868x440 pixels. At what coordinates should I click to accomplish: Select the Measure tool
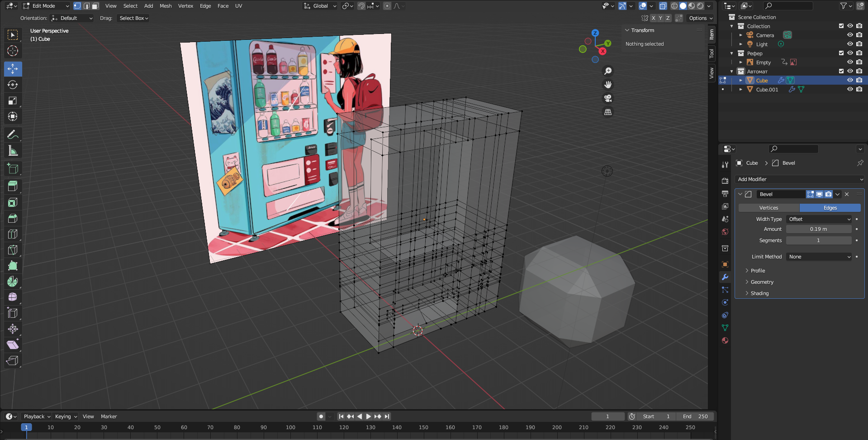13,151
